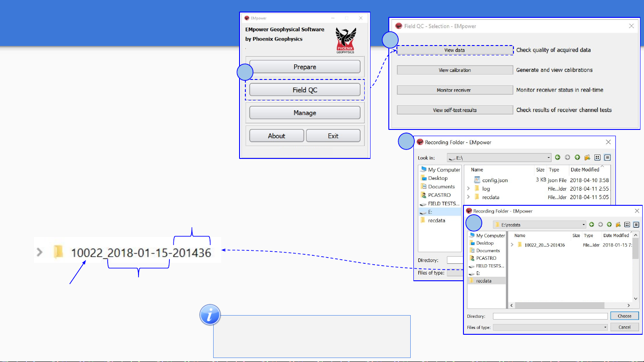
Task: Go to parent directory in E:\ dialog
Action: 577,158
